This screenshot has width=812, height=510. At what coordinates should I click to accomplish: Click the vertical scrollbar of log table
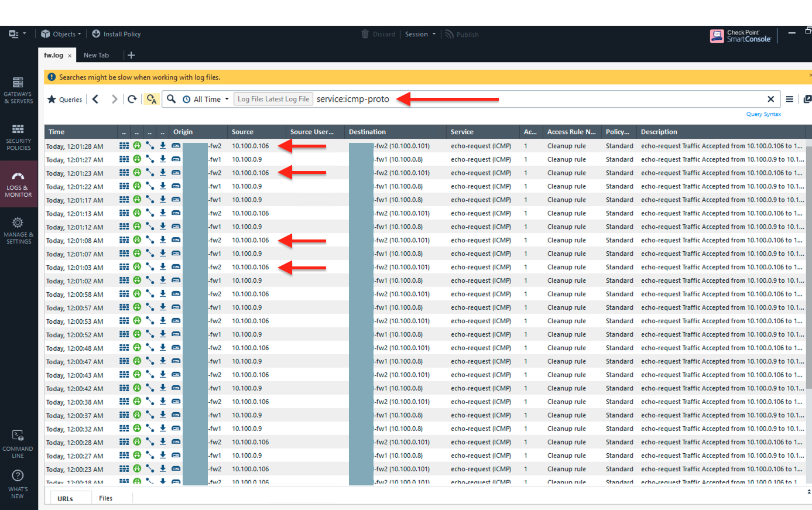[x=808, y=263]
